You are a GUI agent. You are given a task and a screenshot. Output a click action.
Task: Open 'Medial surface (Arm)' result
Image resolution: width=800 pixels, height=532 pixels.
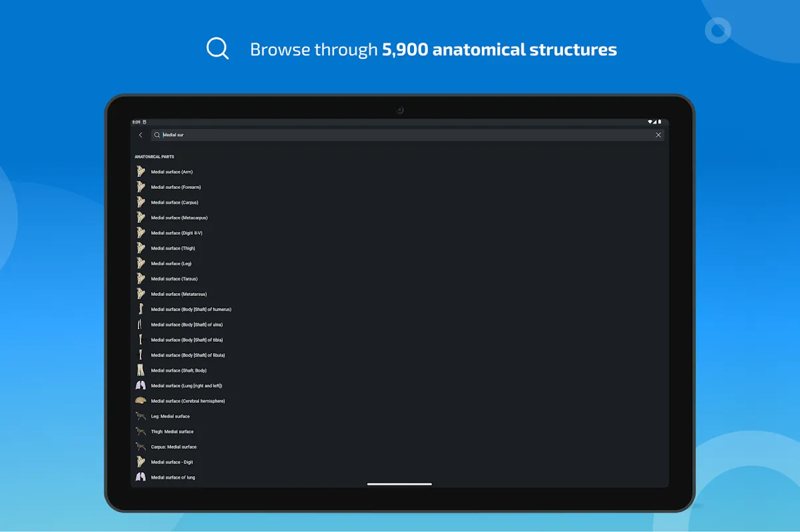click(172, 172)
